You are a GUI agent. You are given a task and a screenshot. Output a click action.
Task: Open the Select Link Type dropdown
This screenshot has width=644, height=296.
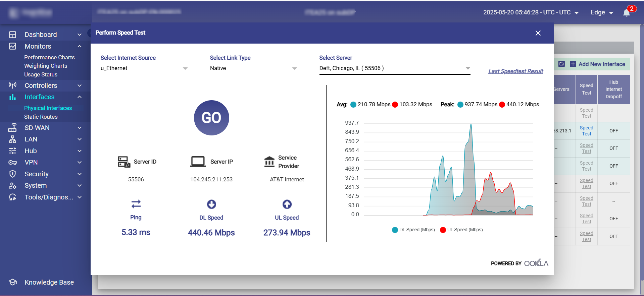(255, 68)
